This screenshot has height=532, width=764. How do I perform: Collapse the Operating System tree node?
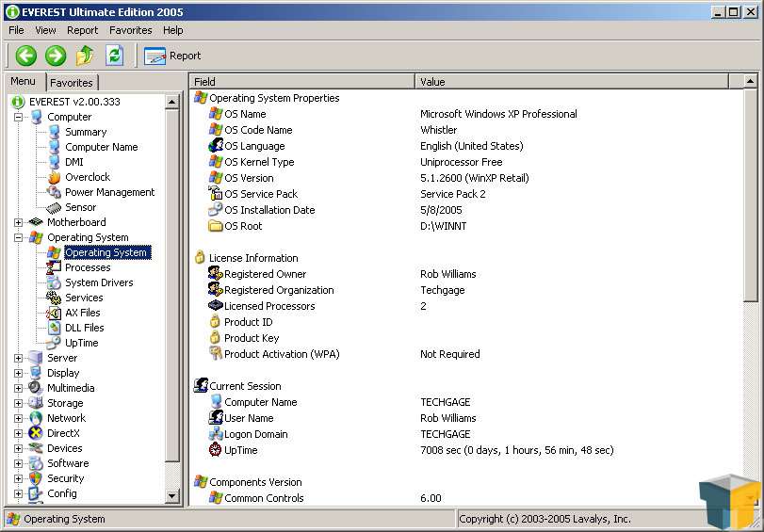pyautogui.click(x=18, y=237)
